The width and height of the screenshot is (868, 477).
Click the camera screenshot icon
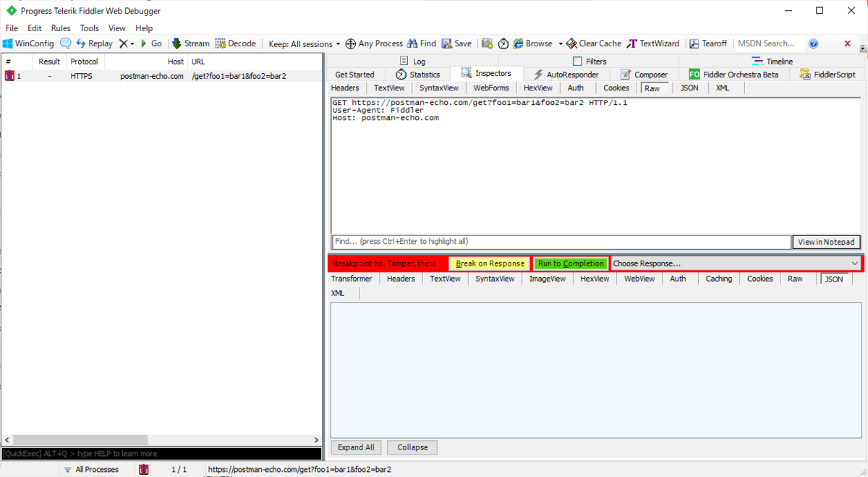coord(487,43)
